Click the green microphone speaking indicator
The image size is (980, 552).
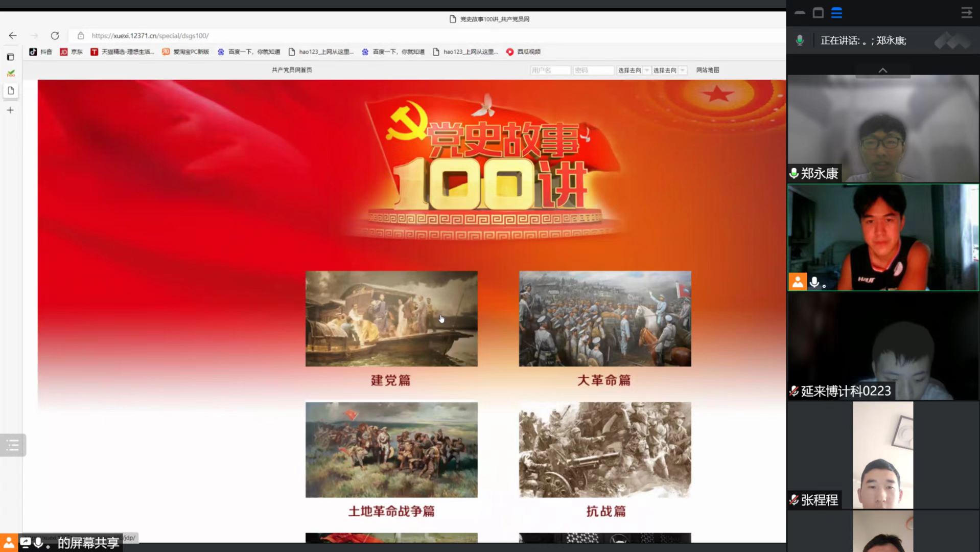coord(800,40)
